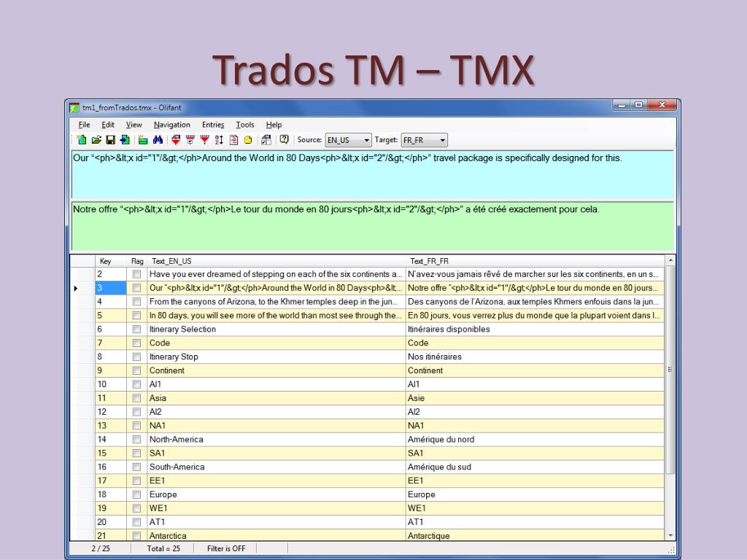The width and height of the screenshot is (747, 560).
Task: Click the sort A-Z toolbar icon
Action: 219,139
